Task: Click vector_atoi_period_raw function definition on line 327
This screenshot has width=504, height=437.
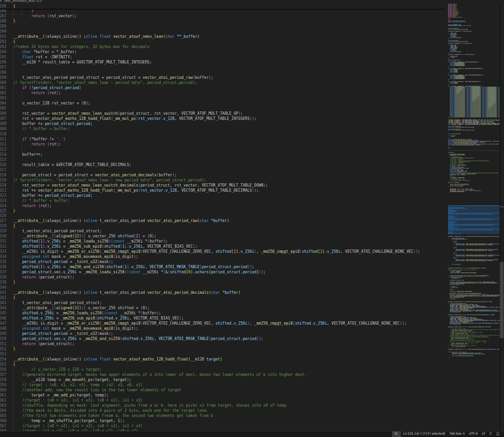Action: (x=172, y=221)
